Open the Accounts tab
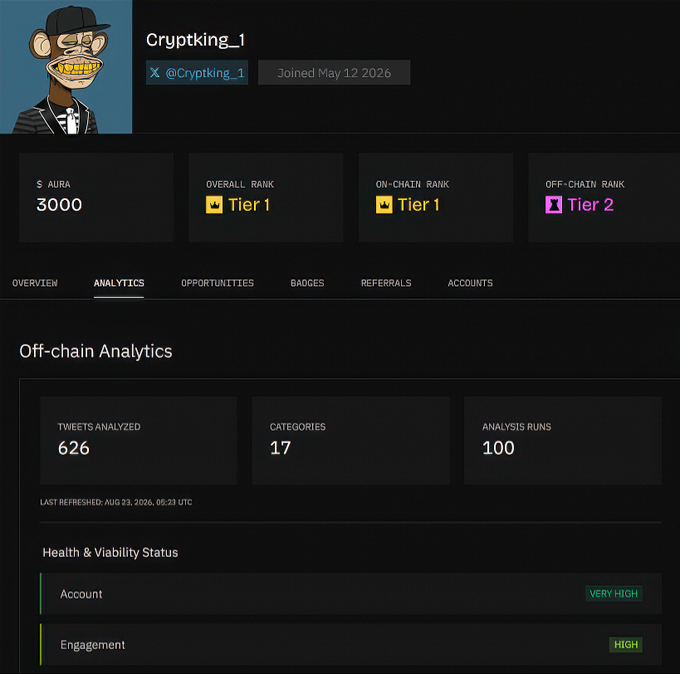Screen dimensions: 680x674 tap(470, 283)
